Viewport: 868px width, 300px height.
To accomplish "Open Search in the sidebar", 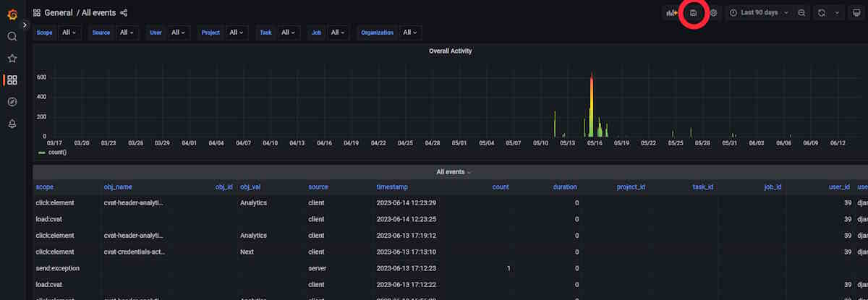I will pyautogui.click(x=12, y=36).
